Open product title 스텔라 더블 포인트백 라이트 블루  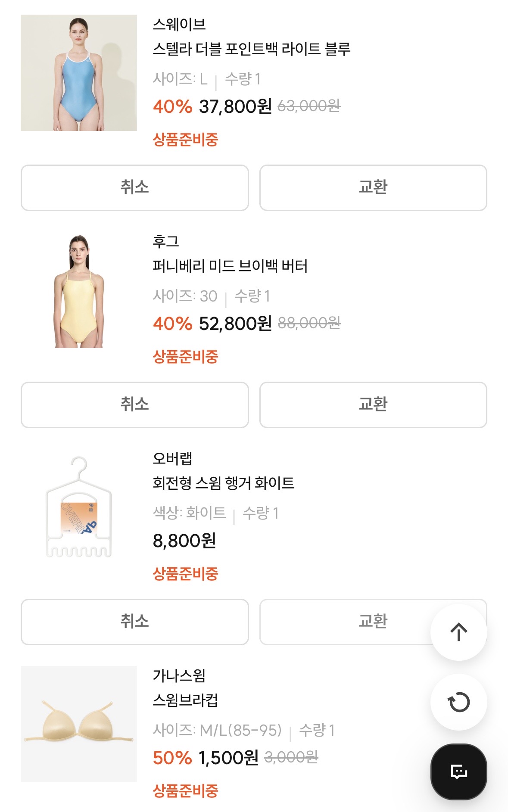coord(252,49)
